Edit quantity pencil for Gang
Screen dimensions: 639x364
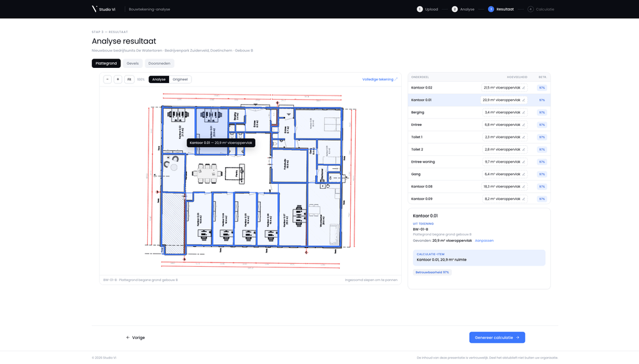(x=524, y=175)
